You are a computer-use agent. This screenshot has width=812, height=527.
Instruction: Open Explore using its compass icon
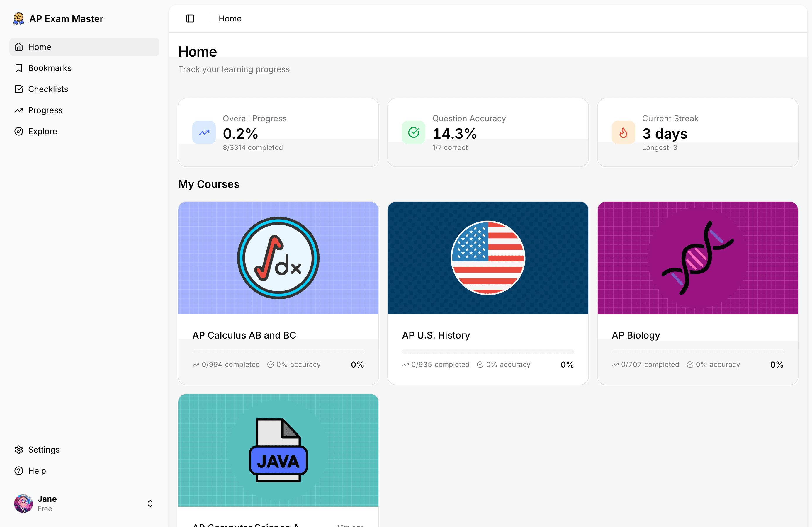[x=19, y=131]
